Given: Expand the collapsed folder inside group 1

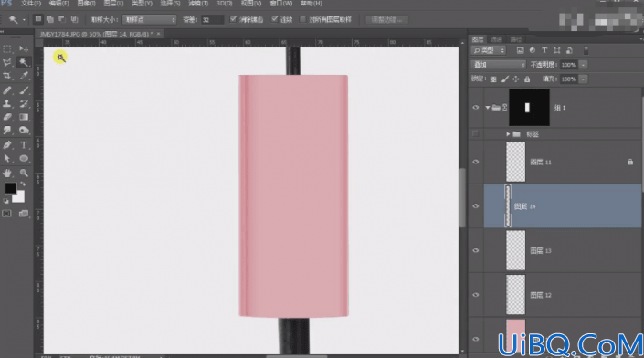Looking at the screenshot, I should pos(508,134).
